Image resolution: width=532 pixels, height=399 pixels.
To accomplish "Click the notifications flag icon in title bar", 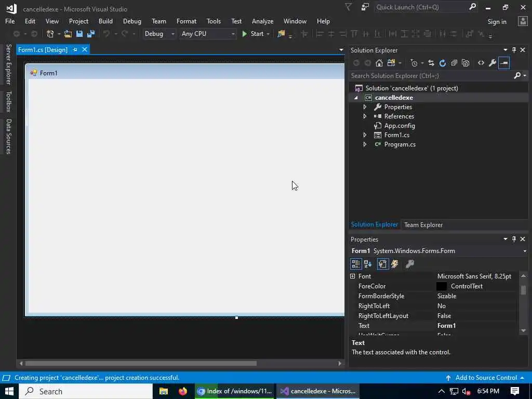I will point(348,7).
